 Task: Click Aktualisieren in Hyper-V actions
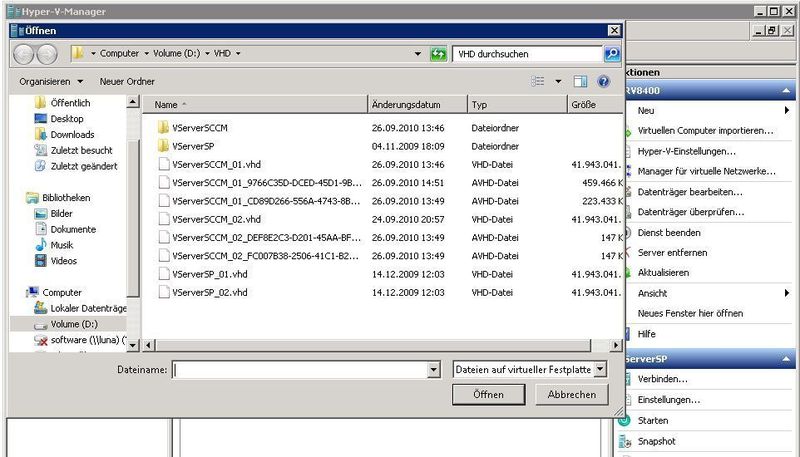click(663, 272)
